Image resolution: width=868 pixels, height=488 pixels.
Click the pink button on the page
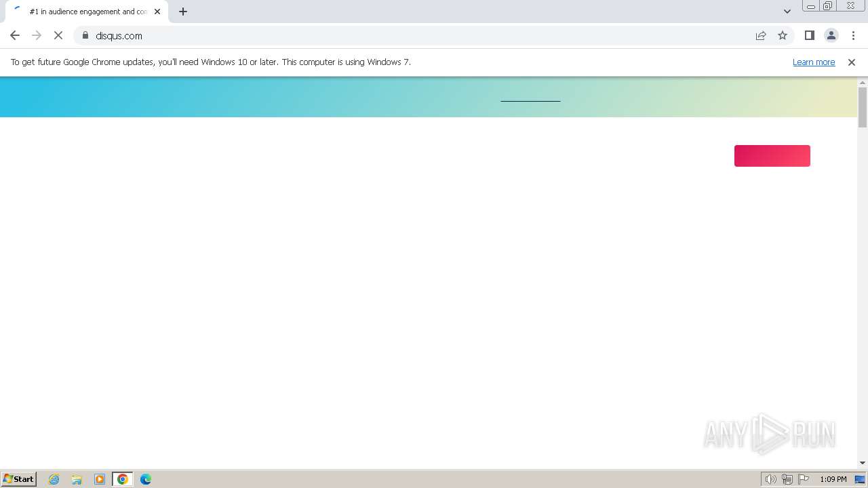[772, 156]
